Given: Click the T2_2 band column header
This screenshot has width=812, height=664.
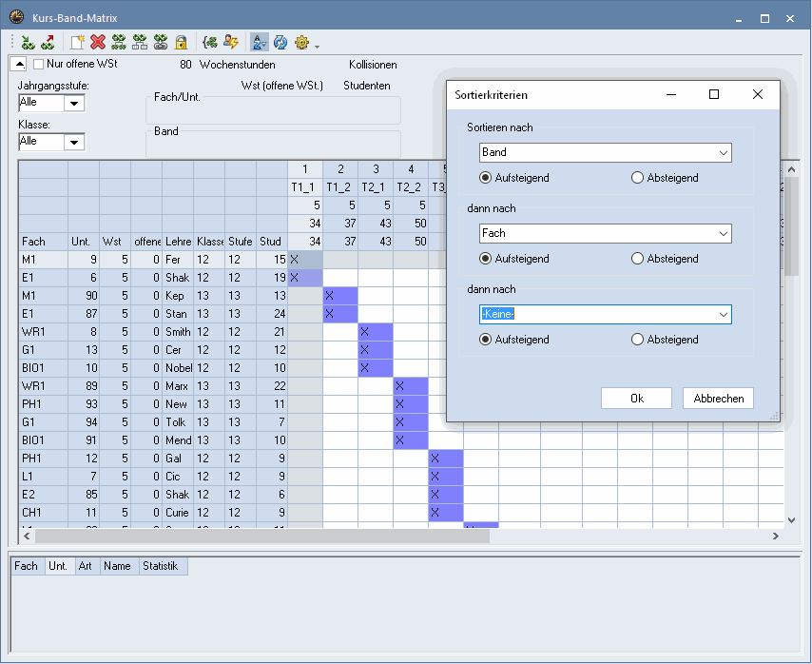Looking at the screenshot, I should (x=411, y=187).
